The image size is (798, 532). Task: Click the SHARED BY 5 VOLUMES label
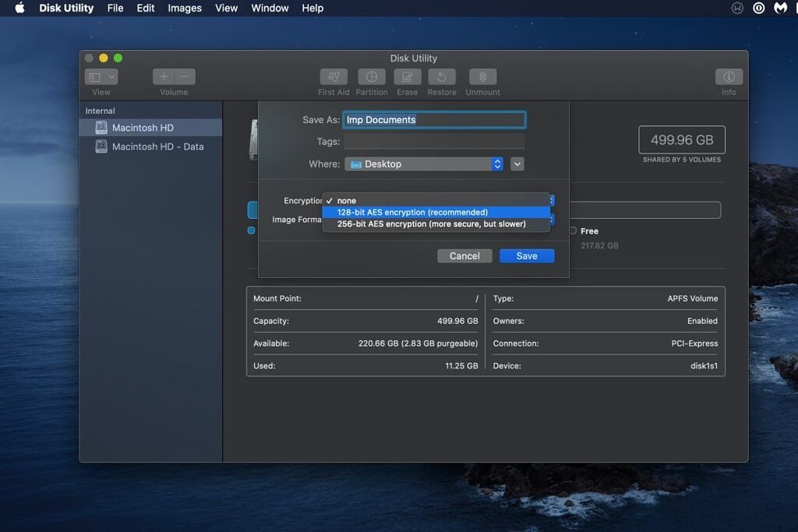tap(681, 160)
